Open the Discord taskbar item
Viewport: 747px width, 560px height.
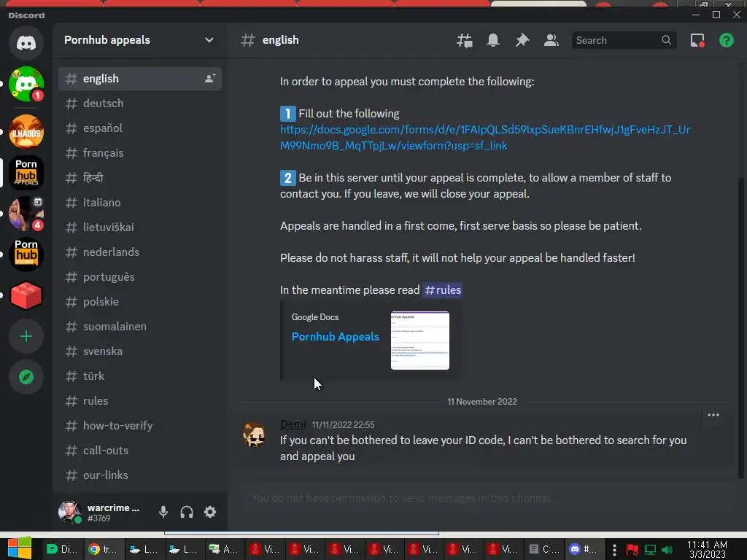tap(584, 549)
